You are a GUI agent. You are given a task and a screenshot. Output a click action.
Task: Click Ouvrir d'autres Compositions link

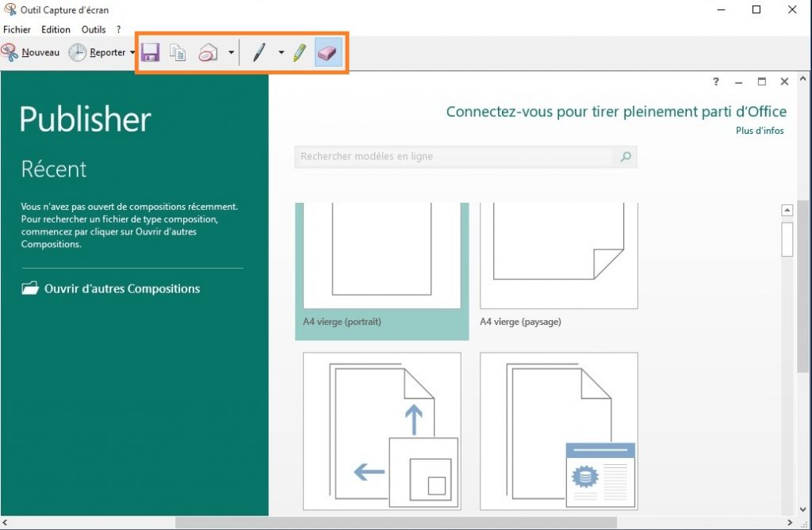[x=121, y=289]
